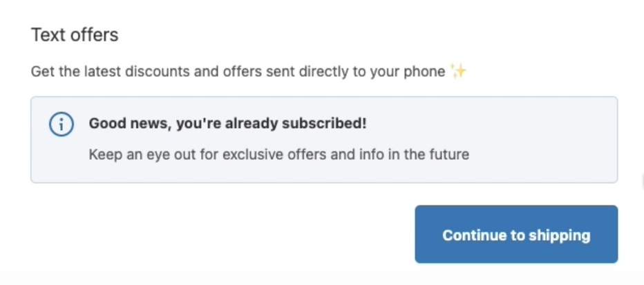Click the 'Get the latest discounts' description
The image size is (644, 285).
pos(238,71)
